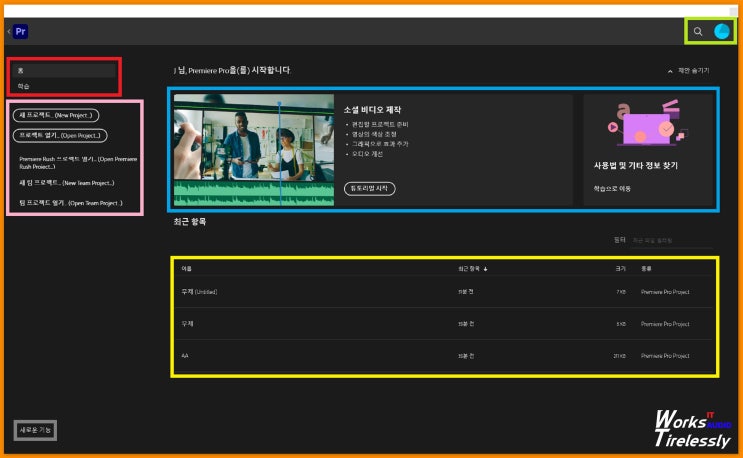Sort by the 크기 column header
Viewport: 743px width, 458px height.
[x=620, y=269]
